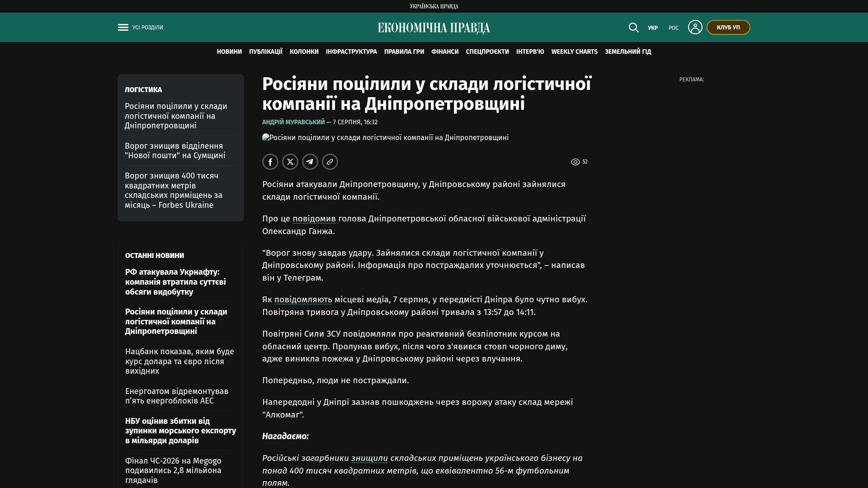Open Нова пошта на Сумщині article
The height and width of the screenshot is (488, 868).
tap(175, 150)
